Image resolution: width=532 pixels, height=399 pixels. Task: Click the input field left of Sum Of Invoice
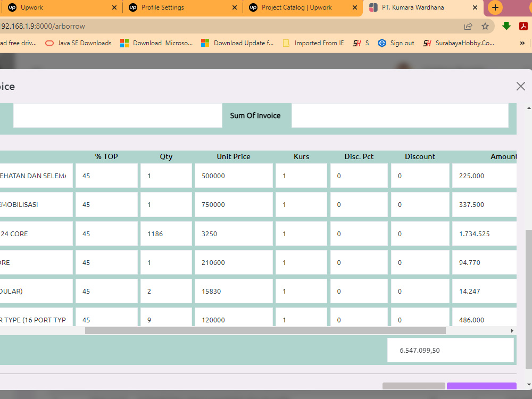pyautogui.click(x=118, y=115)
